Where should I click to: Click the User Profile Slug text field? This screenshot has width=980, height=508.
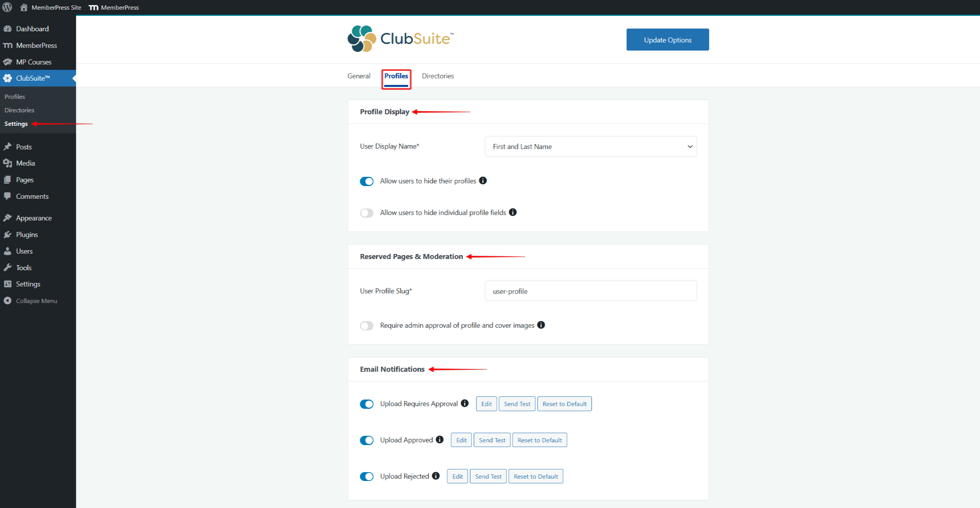591,291
